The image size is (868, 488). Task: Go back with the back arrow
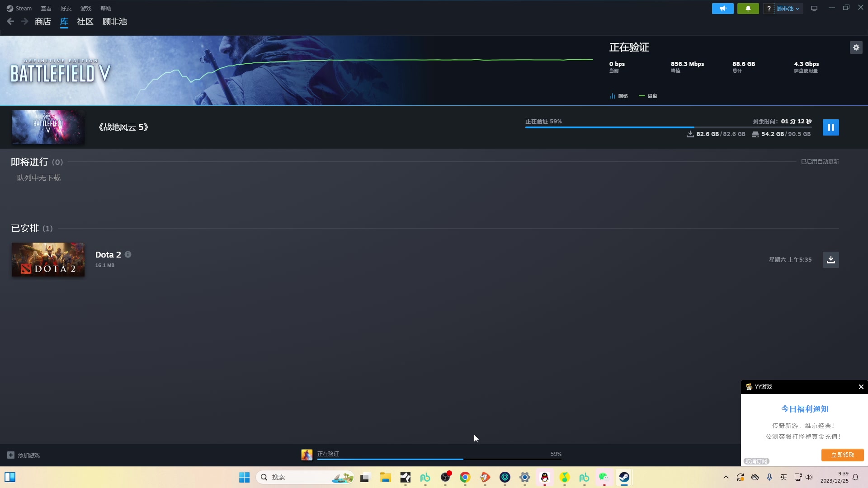(x=10, y=21)
